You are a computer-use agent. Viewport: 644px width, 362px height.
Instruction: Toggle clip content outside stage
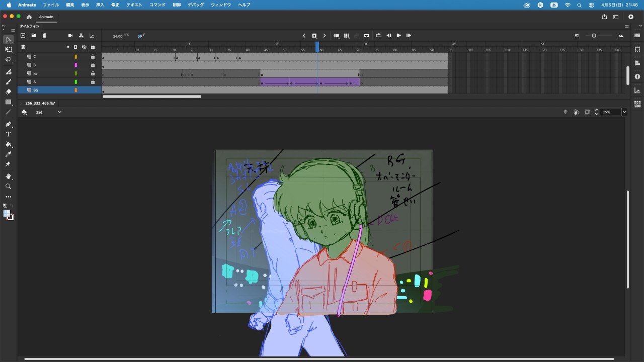click(587, 112)
